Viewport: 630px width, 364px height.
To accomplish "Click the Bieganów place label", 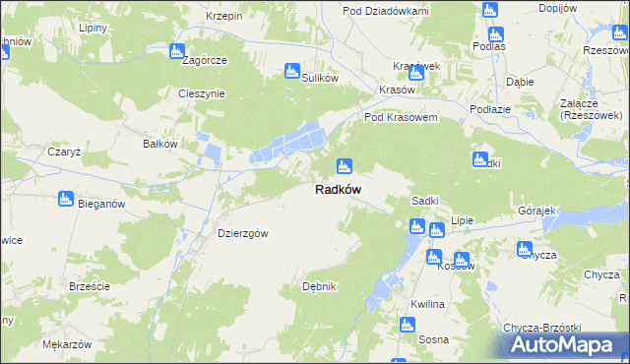I will (101, 204).
